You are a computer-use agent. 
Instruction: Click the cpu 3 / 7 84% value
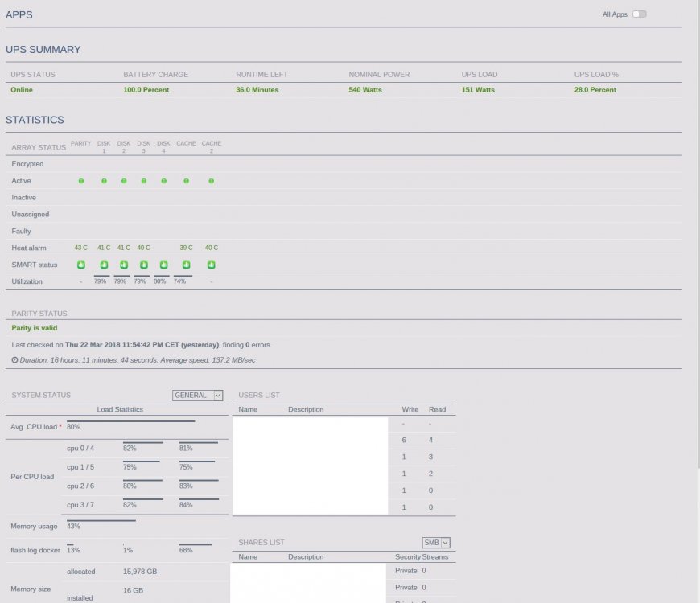(186, 505)
